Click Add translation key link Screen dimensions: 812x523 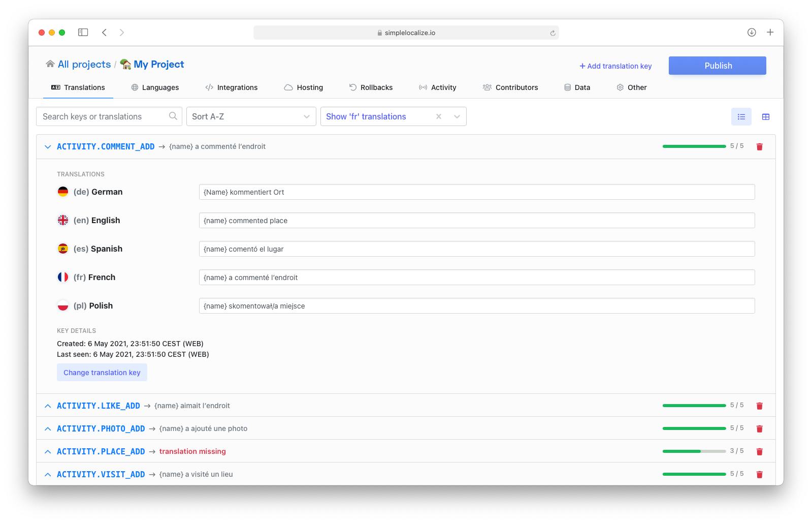[615, 66]
